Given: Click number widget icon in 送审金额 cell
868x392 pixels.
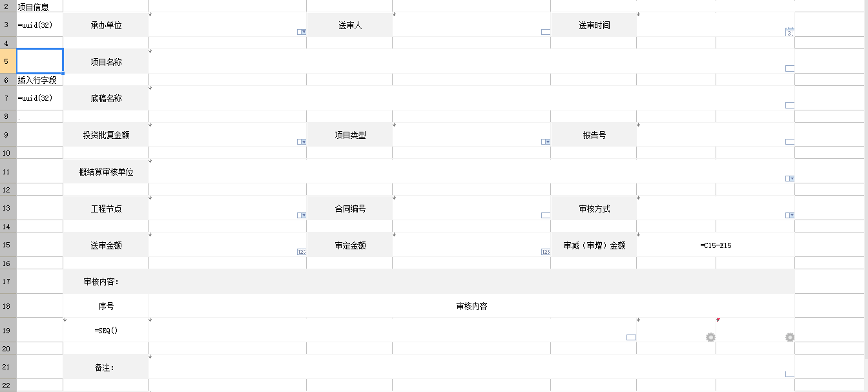Looking at the screenshot, I should 301,252.
